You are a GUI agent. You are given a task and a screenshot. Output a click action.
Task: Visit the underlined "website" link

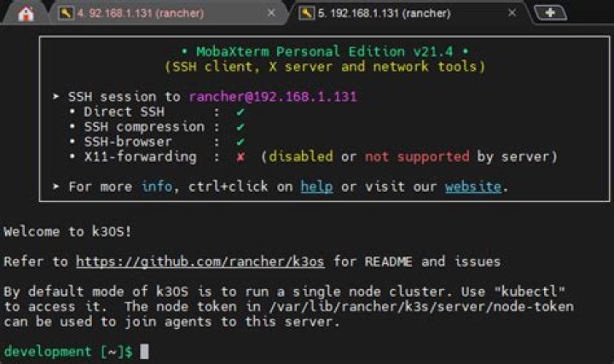pyautogui.click(x=472, y=187)
